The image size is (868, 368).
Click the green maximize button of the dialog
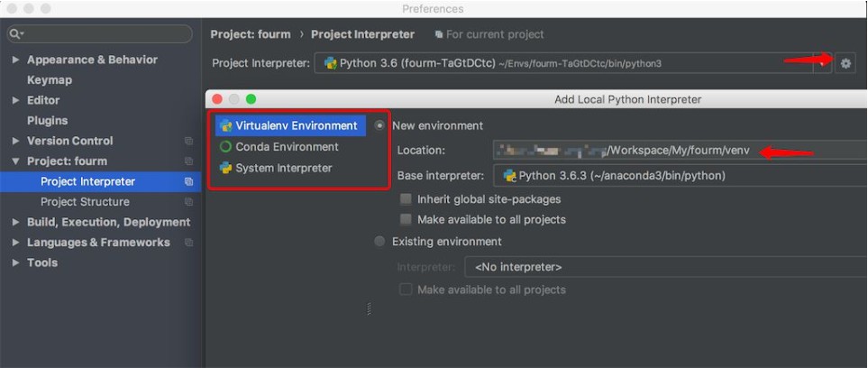(251, 99)
